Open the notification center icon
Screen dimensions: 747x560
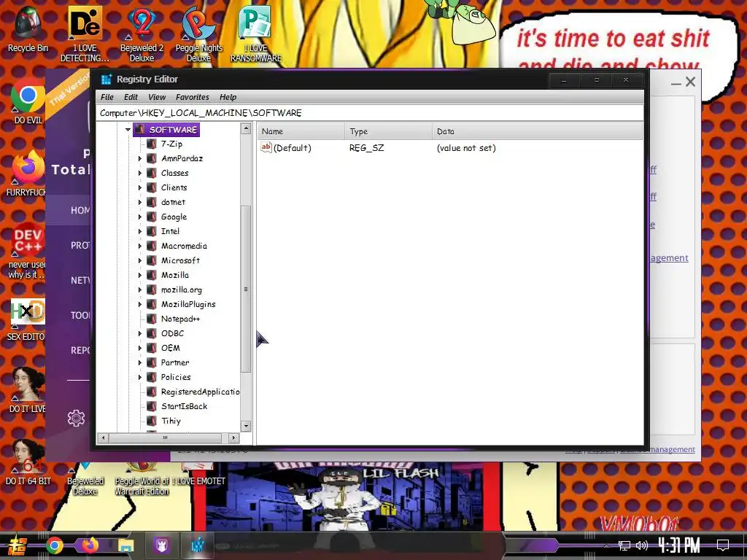723,545
